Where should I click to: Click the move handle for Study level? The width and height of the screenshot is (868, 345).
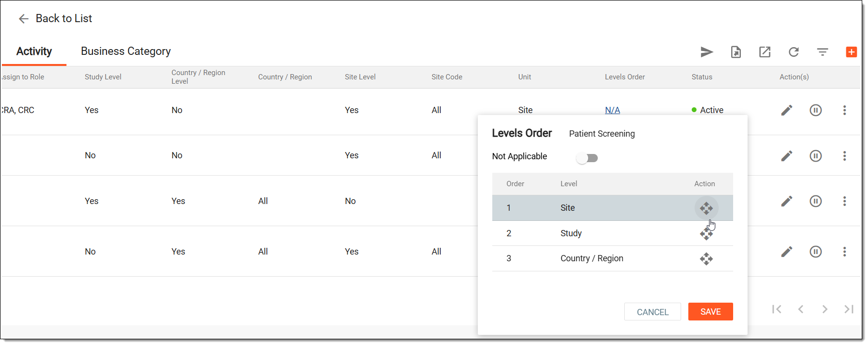click(x=706, y=233)
